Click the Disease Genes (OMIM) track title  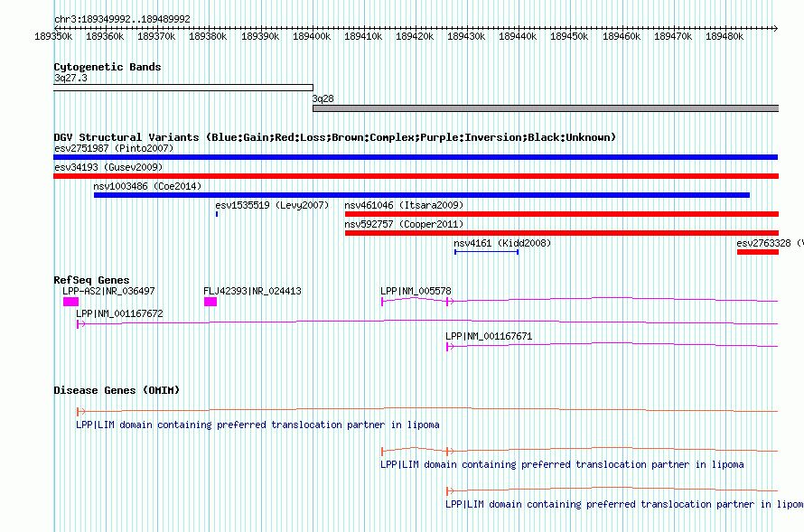(x=117, y=390)
